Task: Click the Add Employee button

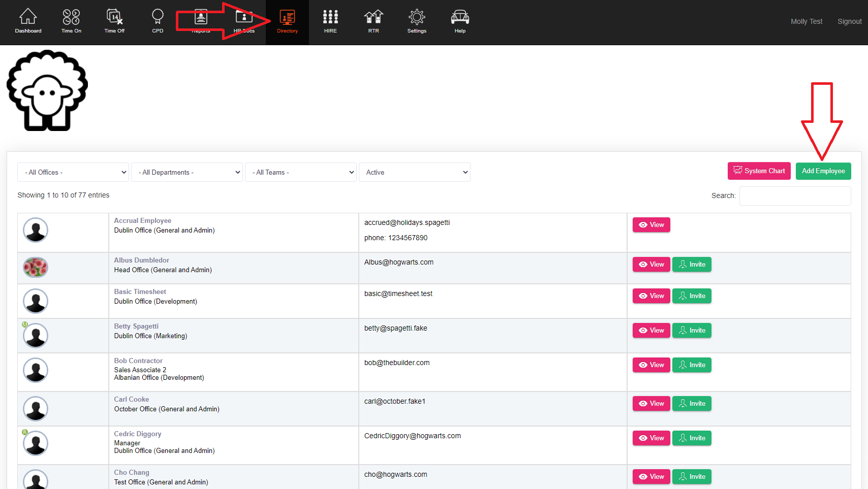Action: (x=823, y=171)
